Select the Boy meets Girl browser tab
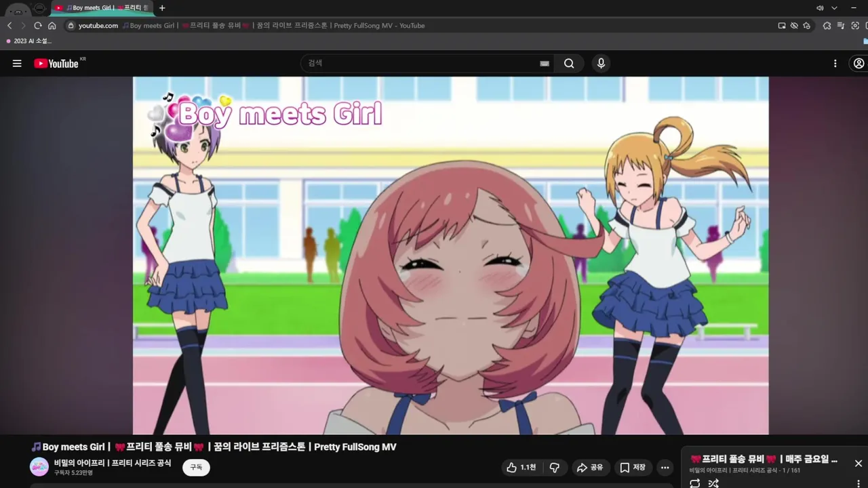 point(102,8)
